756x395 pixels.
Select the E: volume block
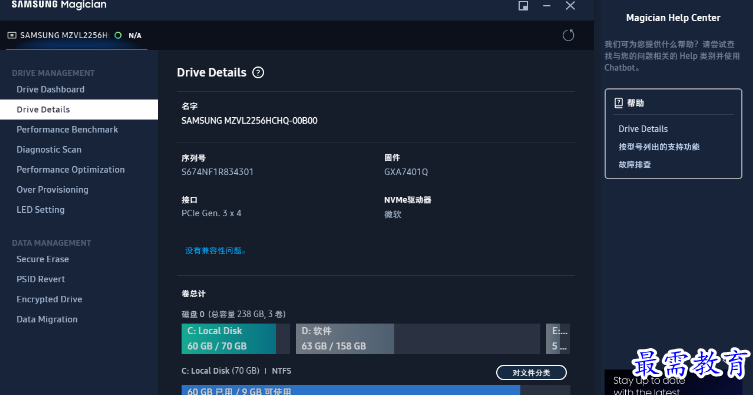tap(558, 339)
